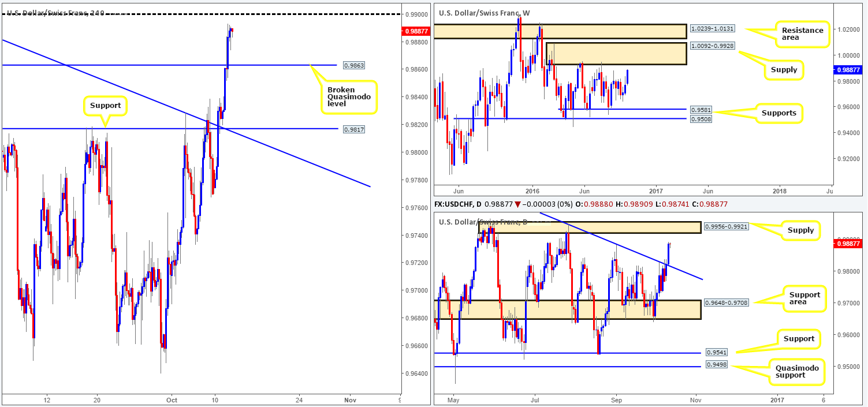868x407 pixels.
Task: Select the red 0.98877 price tag on 4-hour axis
Action: point(416,32)
